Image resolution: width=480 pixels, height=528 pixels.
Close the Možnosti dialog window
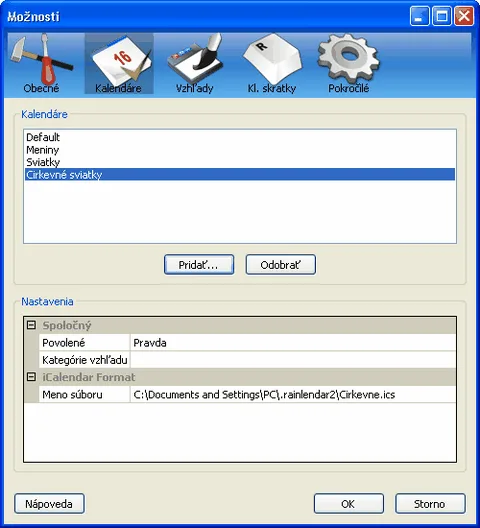pyautogui.click(x=464, y=16)
